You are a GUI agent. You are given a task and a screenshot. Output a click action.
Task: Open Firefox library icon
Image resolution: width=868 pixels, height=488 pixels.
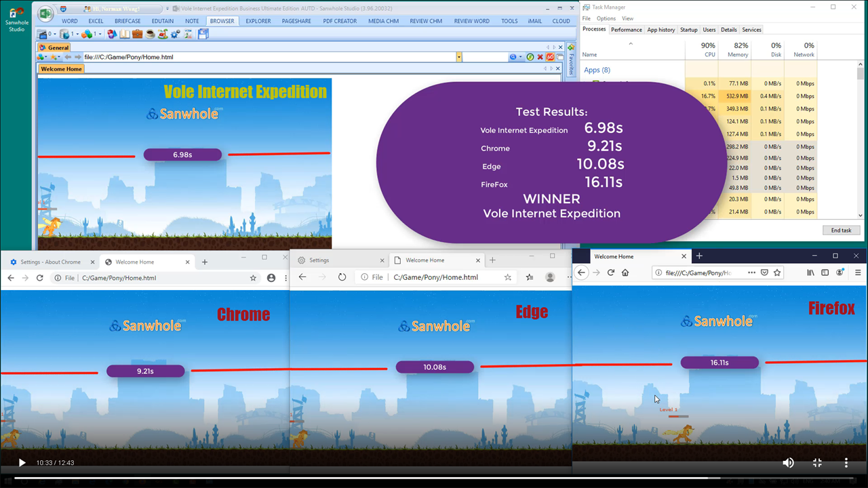(810, 272)
